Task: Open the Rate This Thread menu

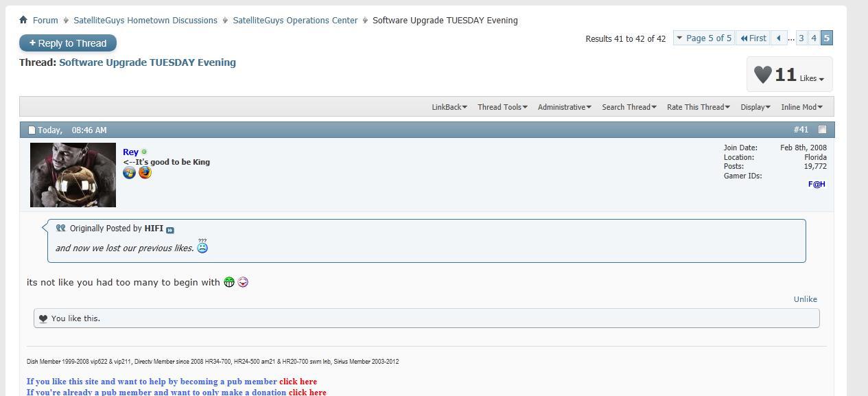Action: click(x=699, y=107)
